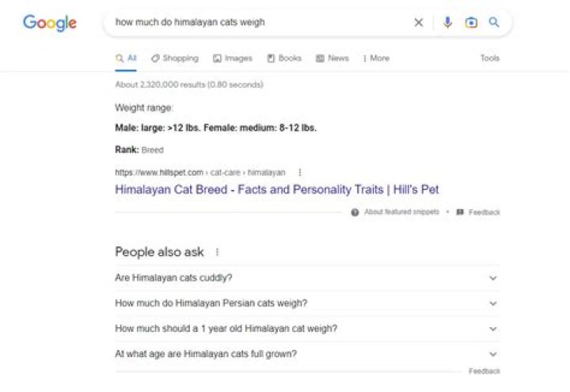Click the Tools button
570x392 pixels.
tap(490, 59)
